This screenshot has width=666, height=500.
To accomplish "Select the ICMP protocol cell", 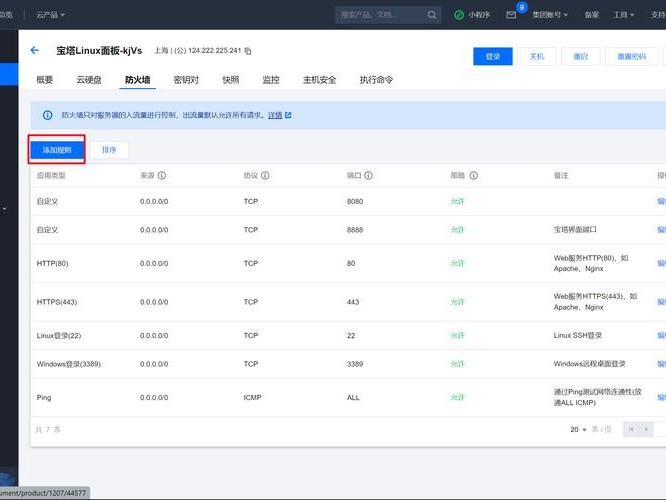I will pos(252,398).
